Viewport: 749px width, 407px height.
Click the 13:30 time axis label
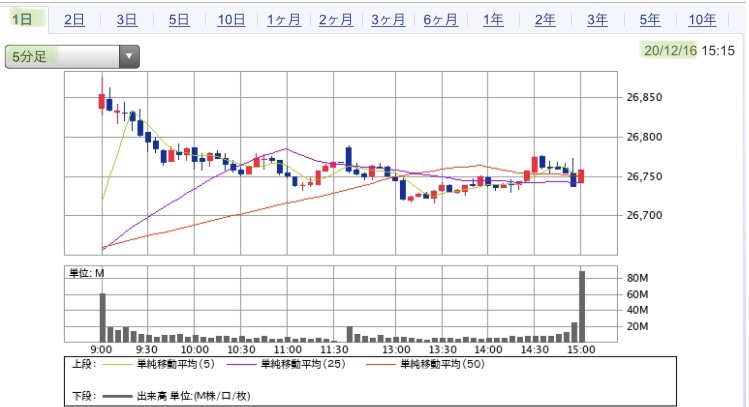(x=442, y=350)
